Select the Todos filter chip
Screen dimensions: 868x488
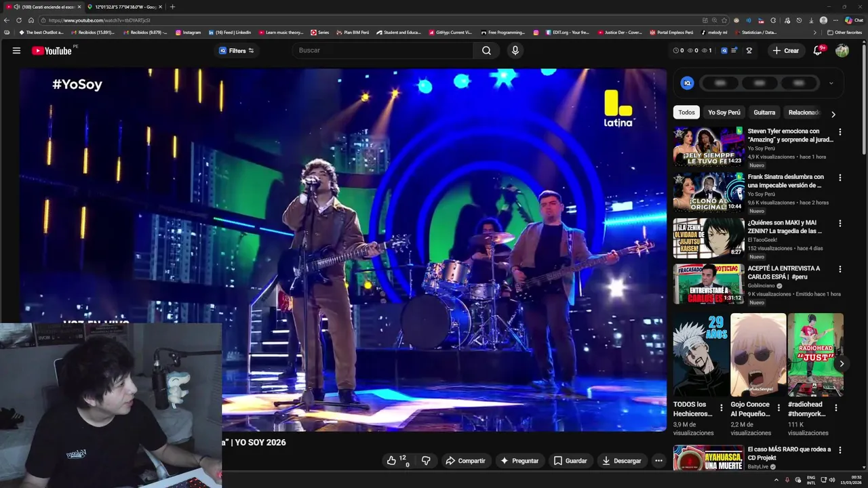point(686,113)
